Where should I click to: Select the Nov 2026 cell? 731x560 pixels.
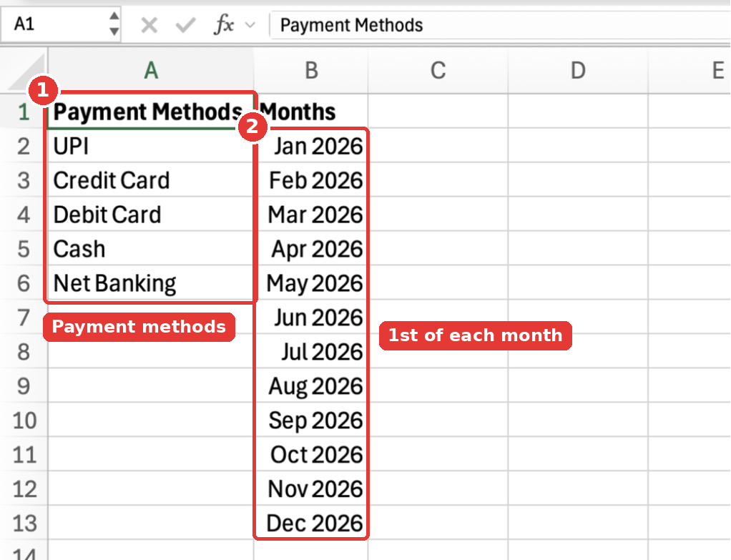311,488
